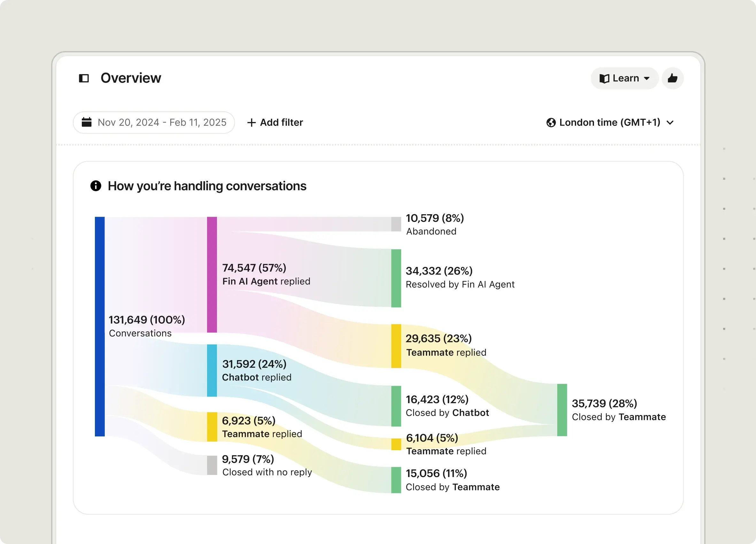Click the Closed with no reply node
756x544 pixels.
(212, 465)
